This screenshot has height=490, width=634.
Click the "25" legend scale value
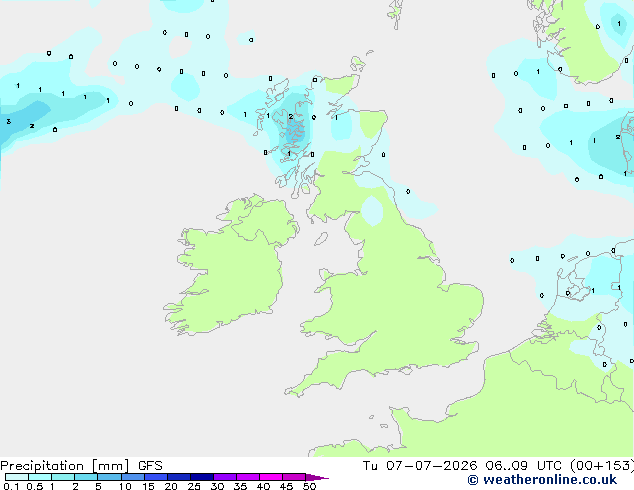pos(194,486)
